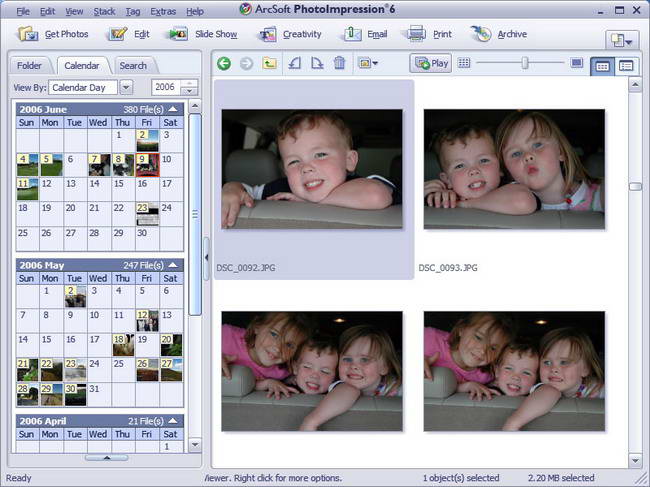Rotate the photo right using toolbar icon
This screenshot has height=487, width=650.
(x=317, y=63)
